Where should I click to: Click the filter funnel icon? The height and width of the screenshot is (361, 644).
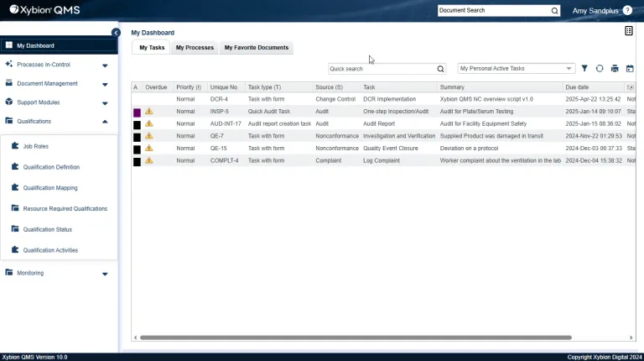[x=584, y=69]
